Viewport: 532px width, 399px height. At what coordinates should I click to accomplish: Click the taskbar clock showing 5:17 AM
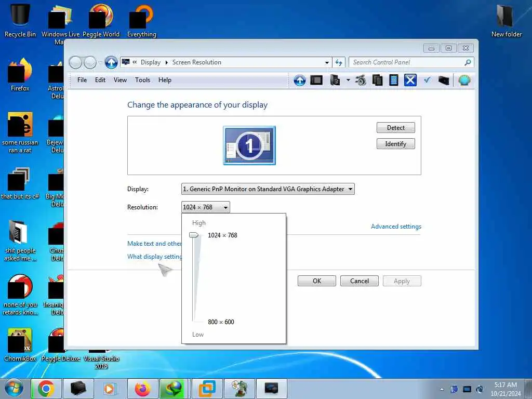pyautogui.click(x=506, y=389)
